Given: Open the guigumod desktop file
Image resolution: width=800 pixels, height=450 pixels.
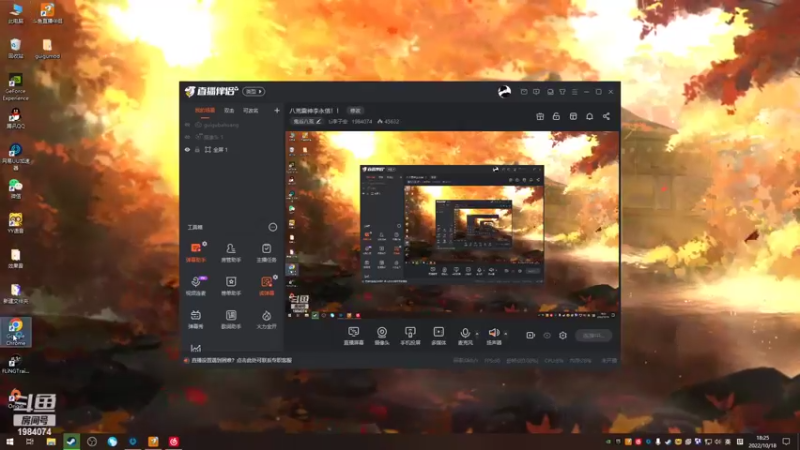Looking at the screenshot, I should (x=47, y=49).
